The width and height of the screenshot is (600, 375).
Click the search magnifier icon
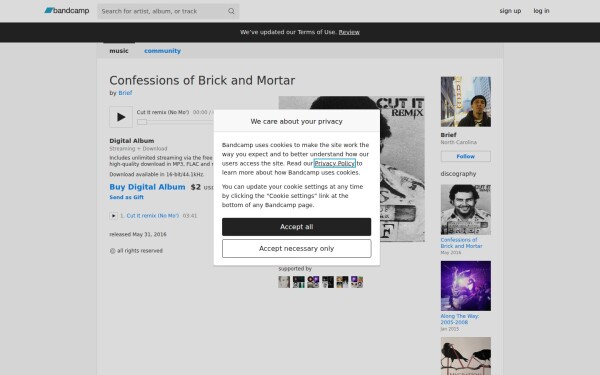click(x=231, y=11)
